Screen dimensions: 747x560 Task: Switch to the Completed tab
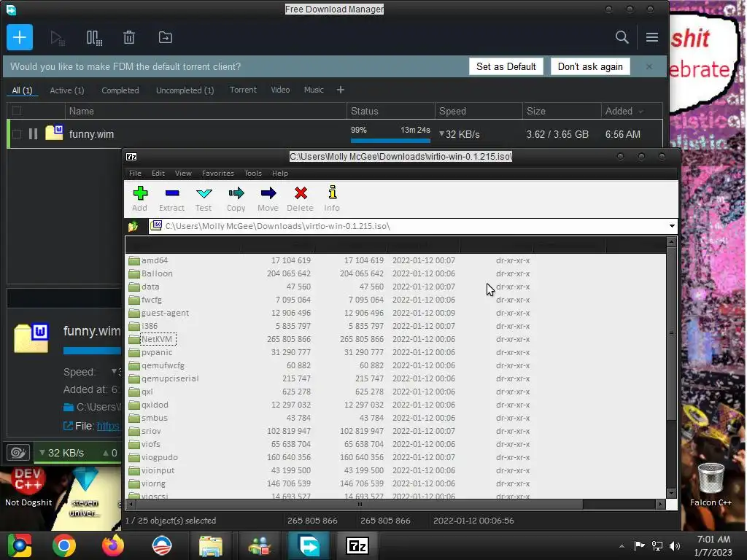click(x=120, y=90)
